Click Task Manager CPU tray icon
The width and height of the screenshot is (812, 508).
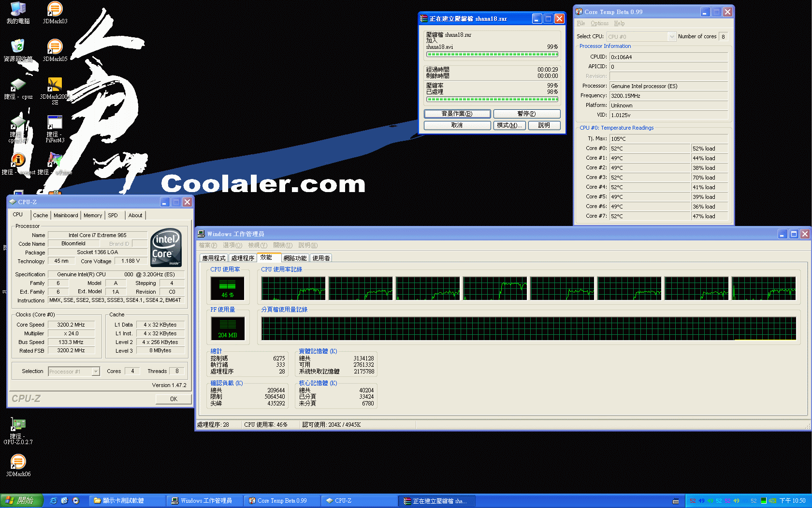[764, 501]
